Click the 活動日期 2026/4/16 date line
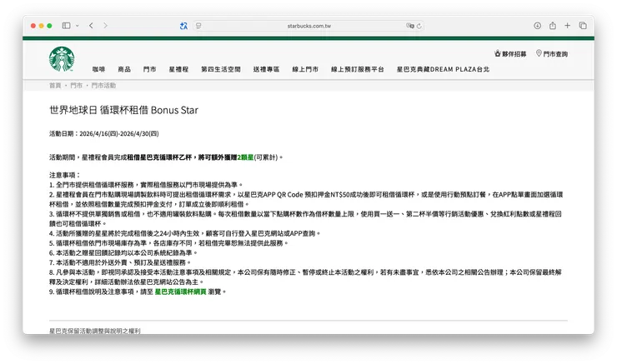 point(104,133)
